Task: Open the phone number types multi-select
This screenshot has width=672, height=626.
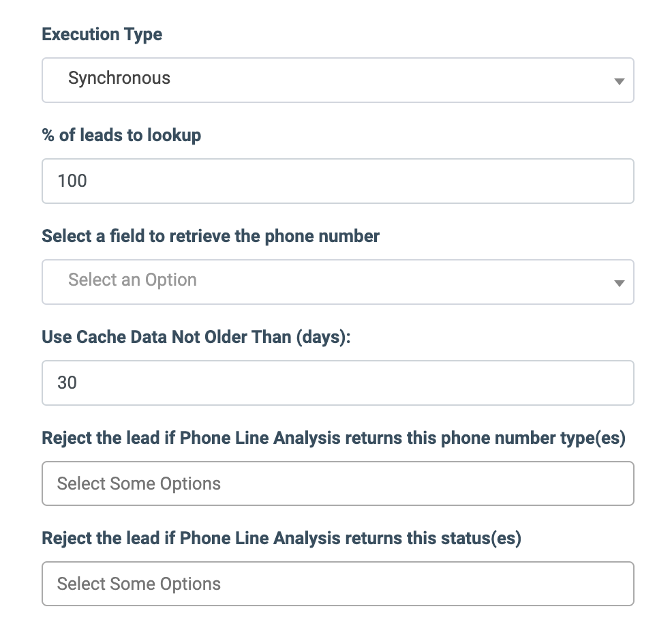Action: click(x=338, y=483)
